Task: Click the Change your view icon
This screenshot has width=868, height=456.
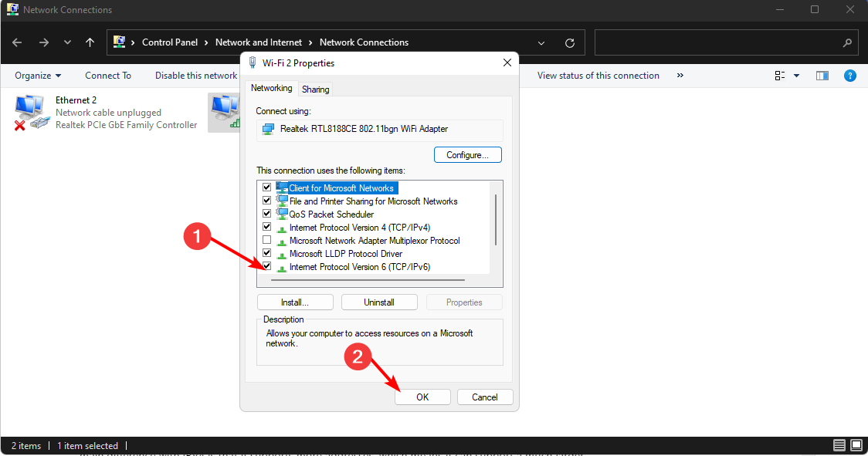Action: 780,76
